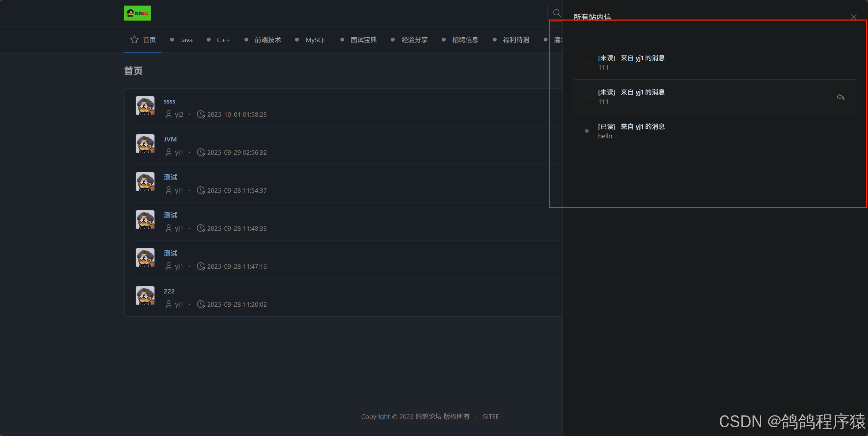Open the post titled 'ssss'
Image resolution: width=868 pixels, height=436 pixels.
[x=169, y=101]
